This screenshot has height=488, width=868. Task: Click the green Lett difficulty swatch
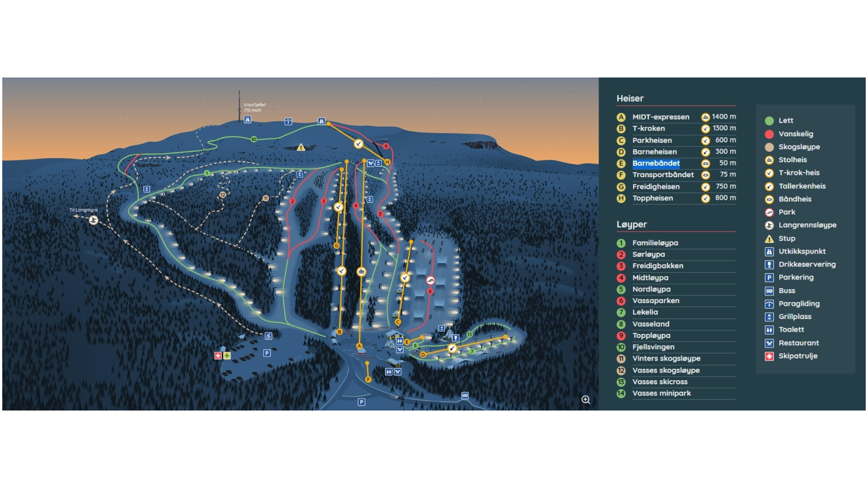[x=768, y=120]
